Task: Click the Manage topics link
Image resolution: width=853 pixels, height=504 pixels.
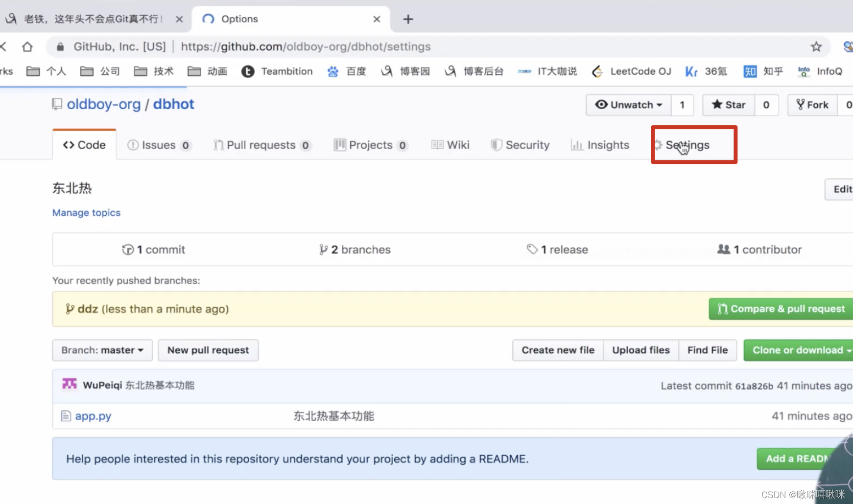Action: pyautogui.click(x=86, y=213)
